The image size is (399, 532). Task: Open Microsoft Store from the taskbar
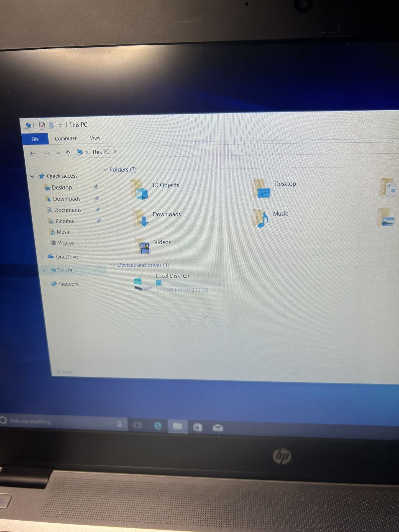pyautogui.click(x=197, y=427)
